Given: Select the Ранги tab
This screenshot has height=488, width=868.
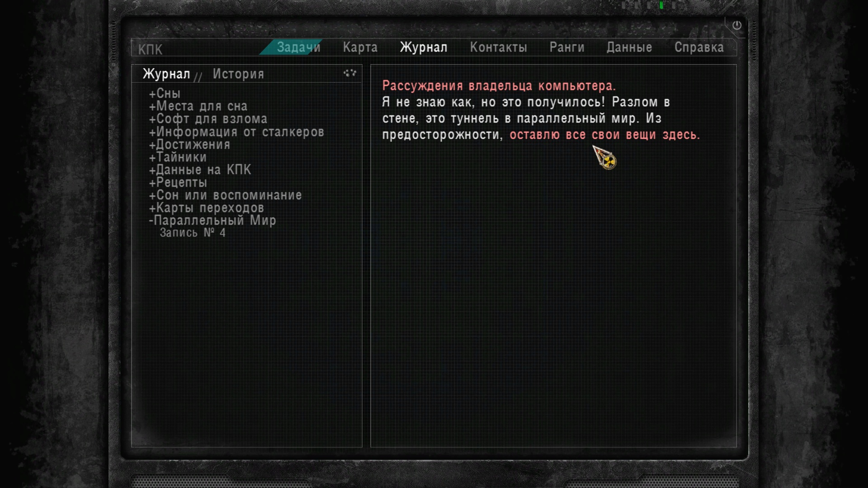Looking at the screenshot, I should [567, 47].
